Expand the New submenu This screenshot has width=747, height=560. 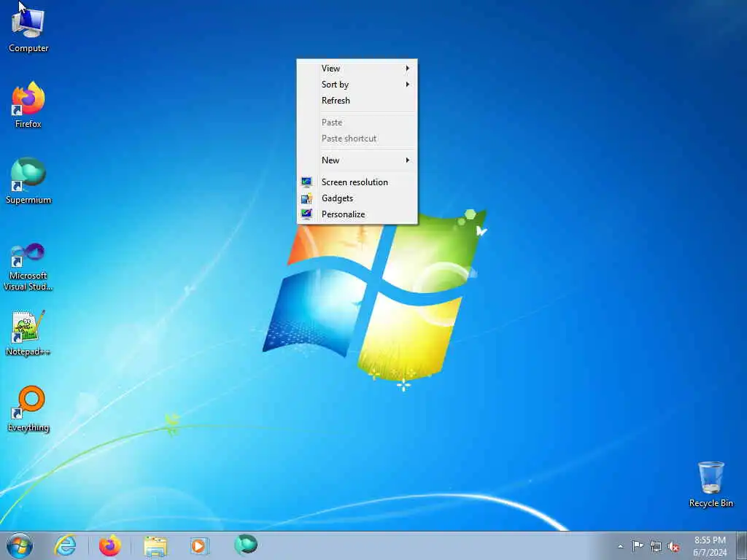357,160
